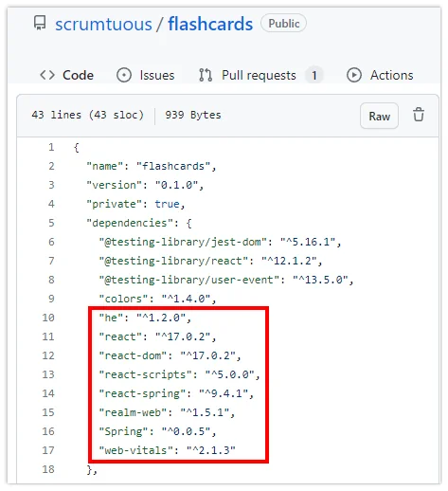Click the "private": true code line
This screenshot has height=491, width=448.
click(135, 204)
